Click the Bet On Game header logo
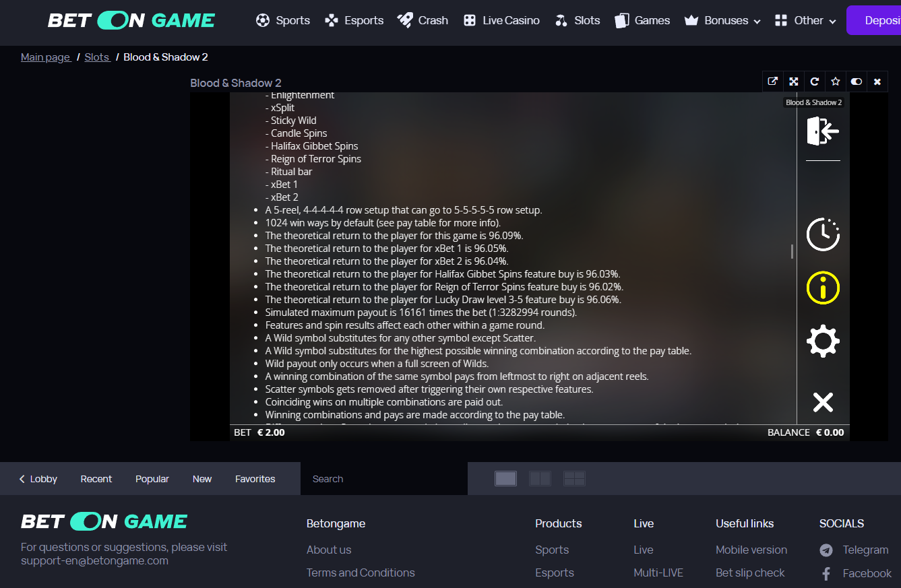The image size is (901, 588). (x=131, y=20)
